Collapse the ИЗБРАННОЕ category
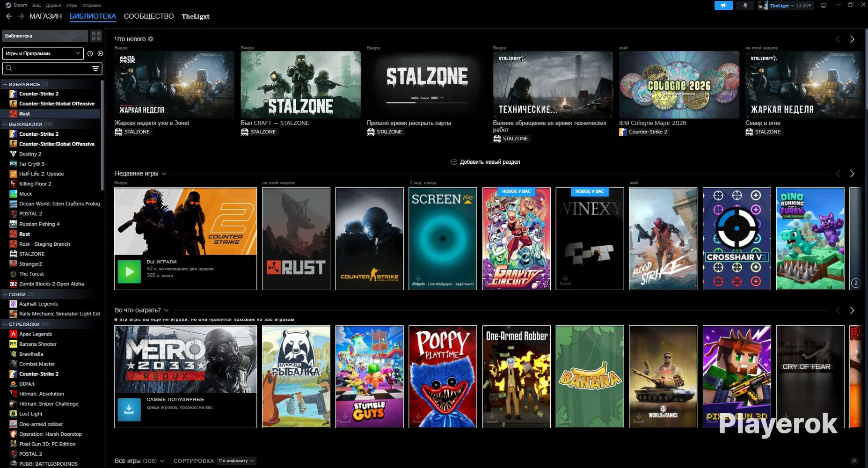This screenshot has height=468, width=868. pos(5,84)
